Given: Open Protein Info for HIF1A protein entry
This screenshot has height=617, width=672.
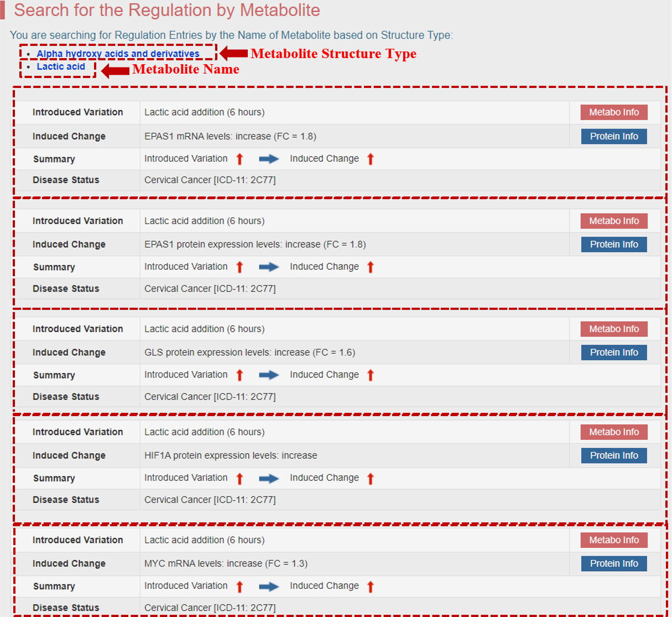Looking at the screenshot, I should tap(613, 455).
